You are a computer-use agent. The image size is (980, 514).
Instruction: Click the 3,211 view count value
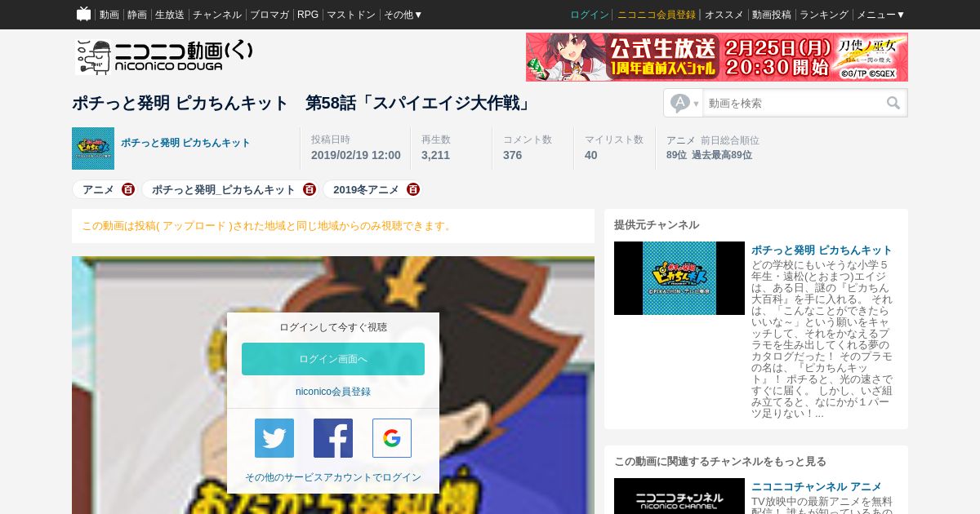point(435,155)
